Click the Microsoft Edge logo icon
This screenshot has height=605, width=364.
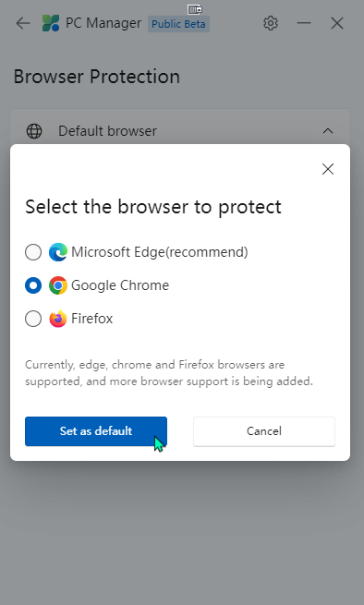[58, 252]
